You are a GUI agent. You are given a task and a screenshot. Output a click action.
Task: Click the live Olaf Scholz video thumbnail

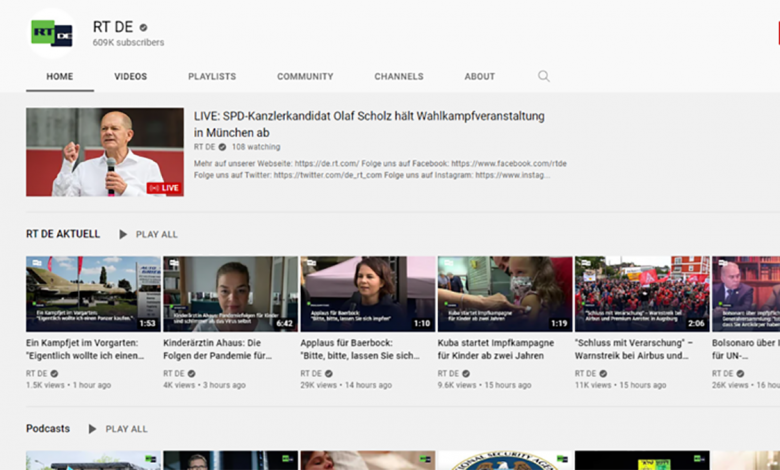pyautogui.click(x=105, y=152)
